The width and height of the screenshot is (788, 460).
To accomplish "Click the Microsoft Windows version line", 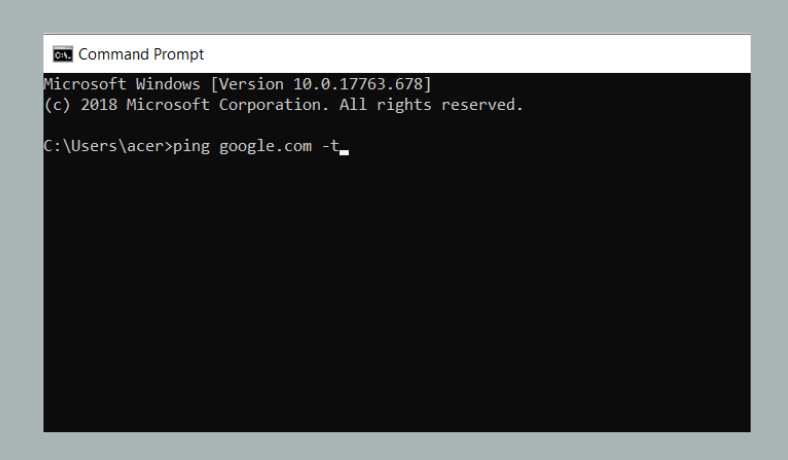I will 237,84.
